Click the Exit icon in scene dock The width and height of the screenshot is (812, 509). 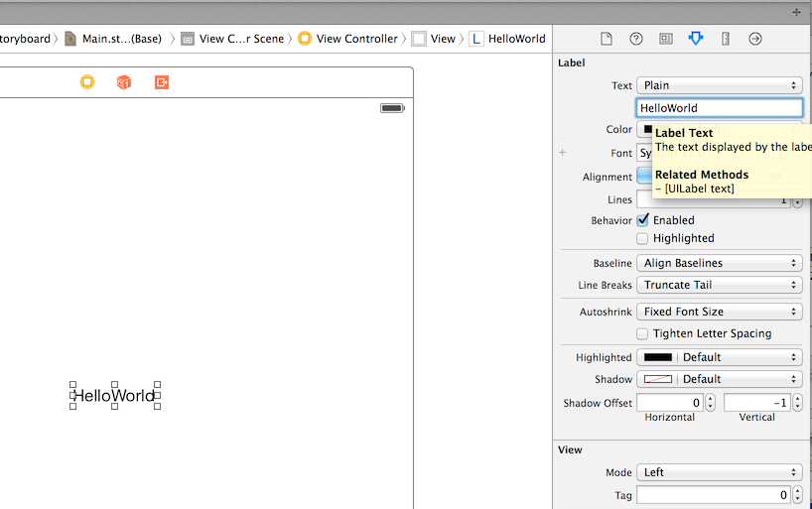162,82
